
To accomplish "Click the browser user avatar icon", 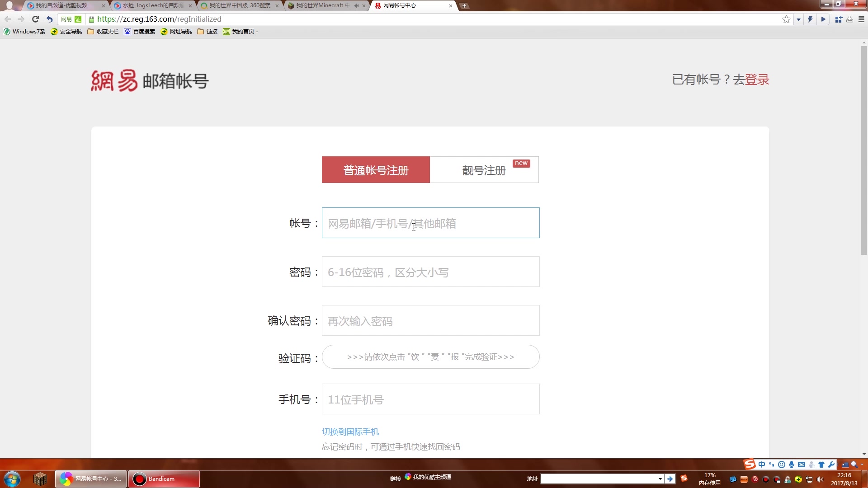I will click(x=9, y=5).
